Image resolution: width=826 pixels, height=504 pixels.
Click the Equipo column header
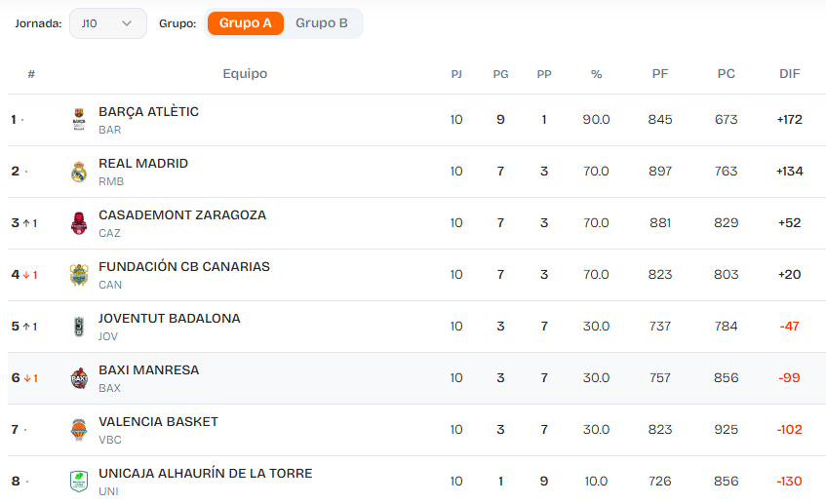pyautogui.click(x=245, y=74)
